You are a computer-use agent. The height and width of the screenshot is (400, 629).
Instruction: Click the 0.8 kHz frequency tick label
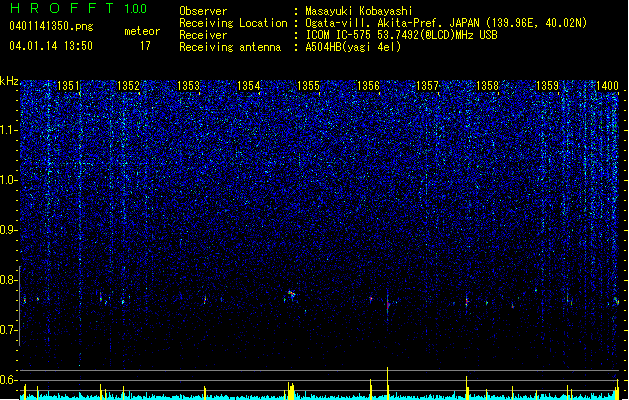point(9,280)
